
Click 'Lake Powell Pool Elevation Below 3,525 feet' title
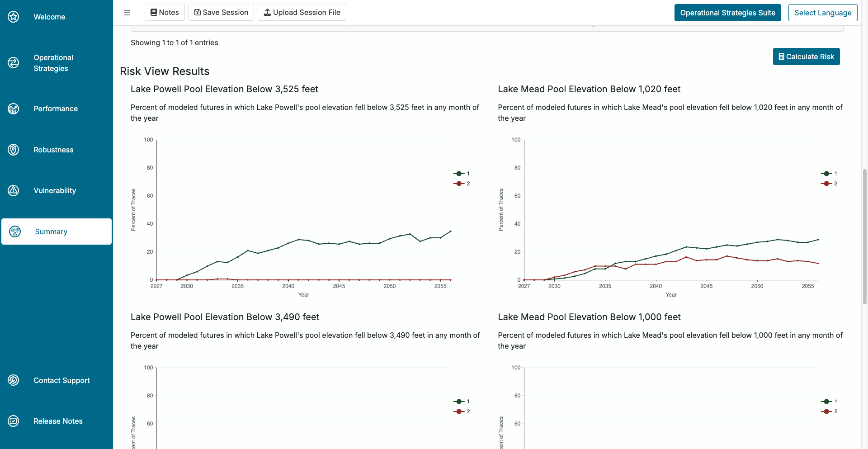coord(224,89)
